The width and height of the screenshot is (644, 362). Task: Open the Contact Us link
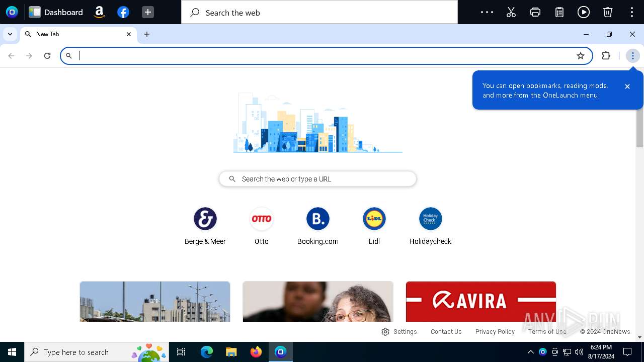click(x=446, y=332)
